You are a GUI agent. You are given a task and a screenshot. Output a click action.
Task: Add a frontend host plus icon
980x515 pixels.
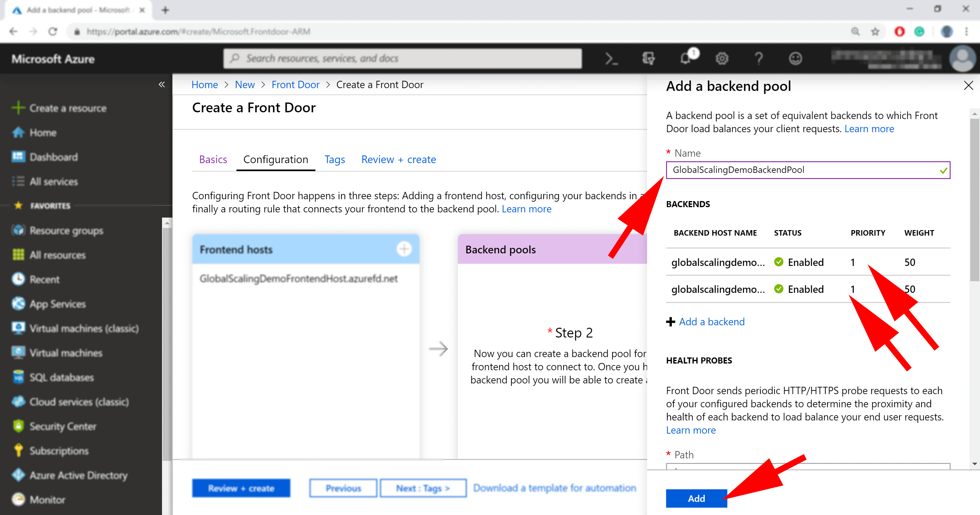coord(404,249)
